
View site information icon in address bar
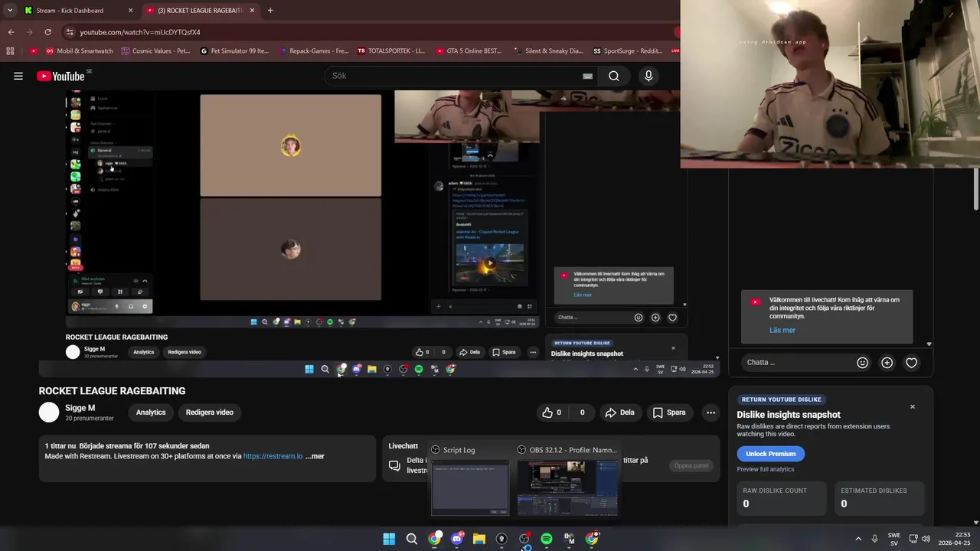tap(70, 32)
